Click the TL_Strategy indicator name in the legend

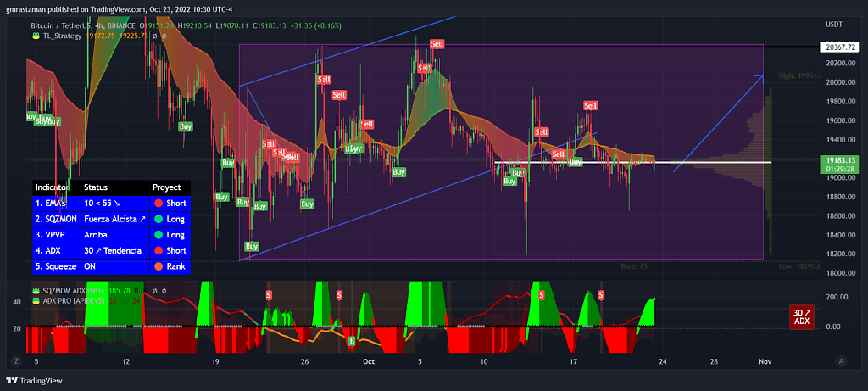63,36
